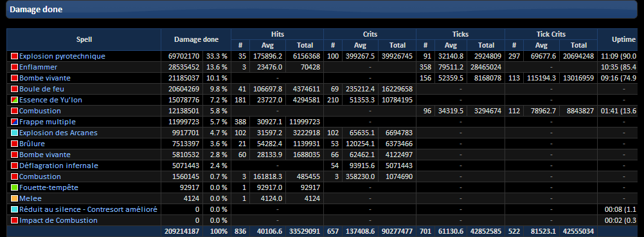This screenshot has height=237, width=644.
Task: Click the 358230.0 crit average for Combustion
Action: coord(359,176)
